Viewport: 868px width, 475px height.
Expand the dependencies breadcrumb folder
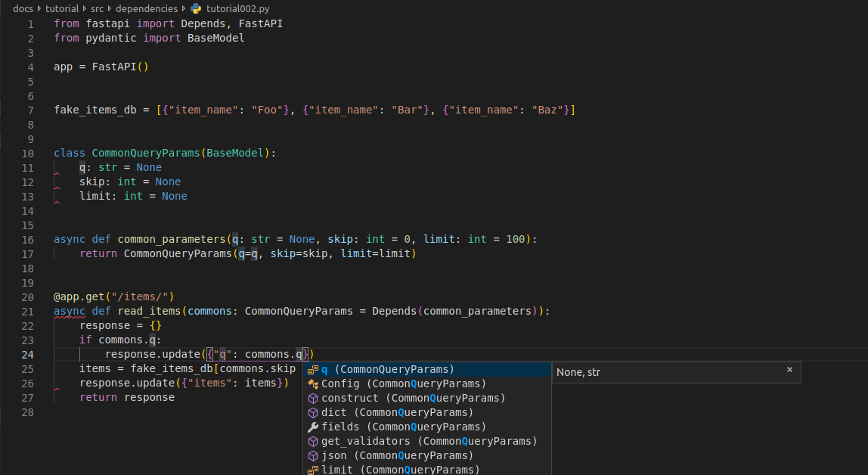point(148,8)
